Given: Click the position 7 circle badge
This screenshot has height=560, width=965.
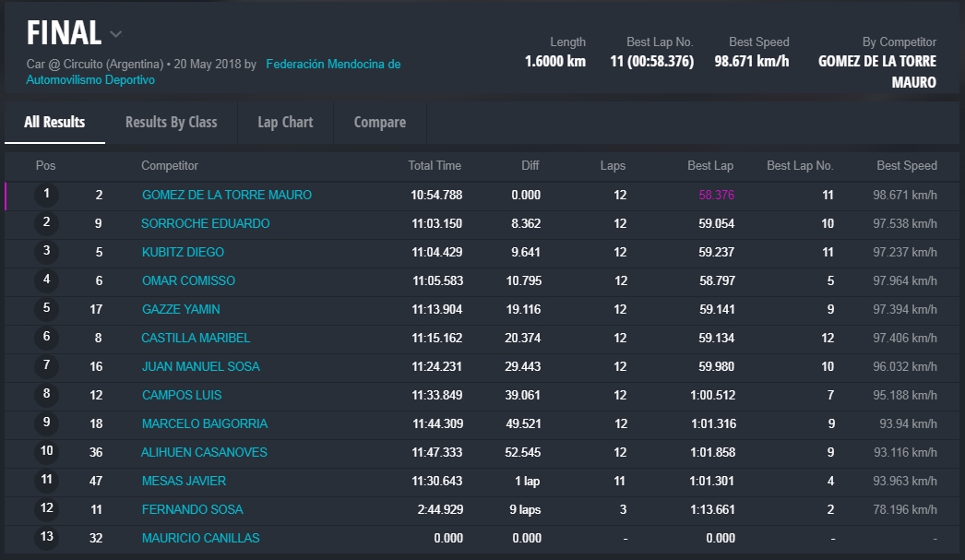Looking at the screenshot, I should (x=46, y=366).
